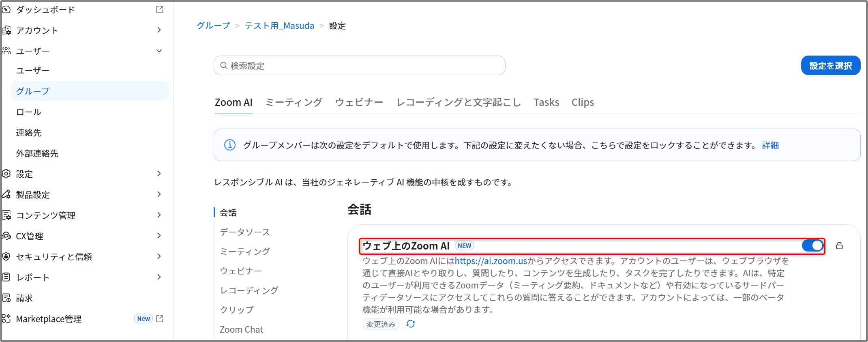Expand the 製品設定 menu arrow
868x342 pixels.
[159, 194]
